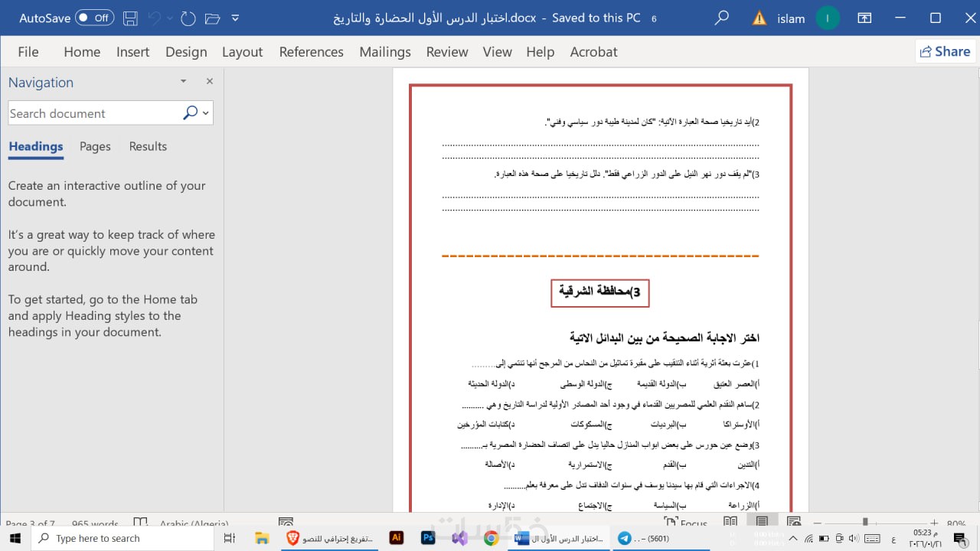The image size is (980, 551).
Task: Click the Share button
Action: [x=945, y=51]
